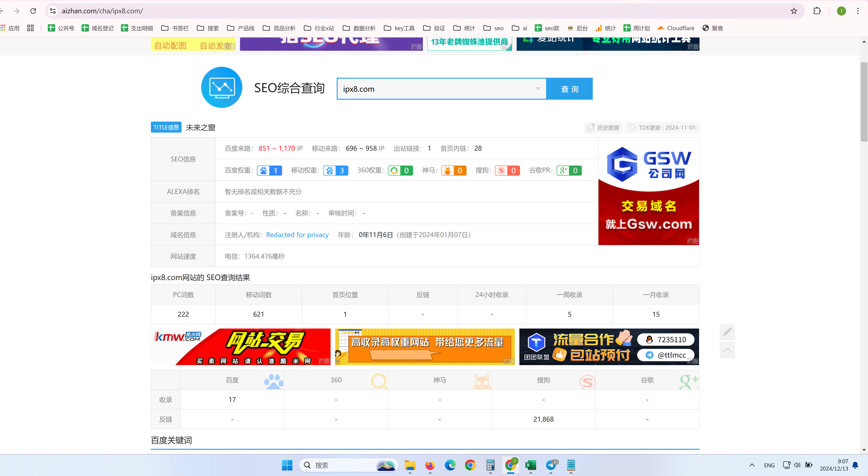The width and height of the screenshot is (868, 476).
Task: Click the PC词数 value 222
Action: coord(183,314)
